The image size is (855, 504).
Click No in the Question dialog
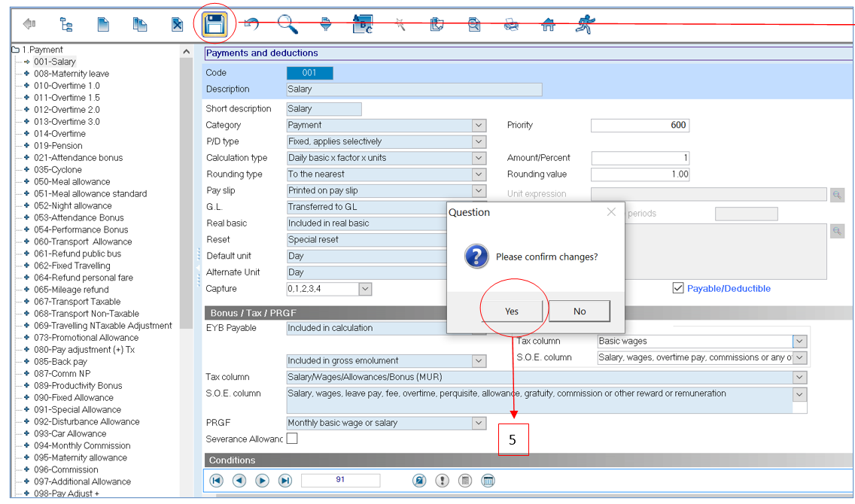click(x=579, y=311)
